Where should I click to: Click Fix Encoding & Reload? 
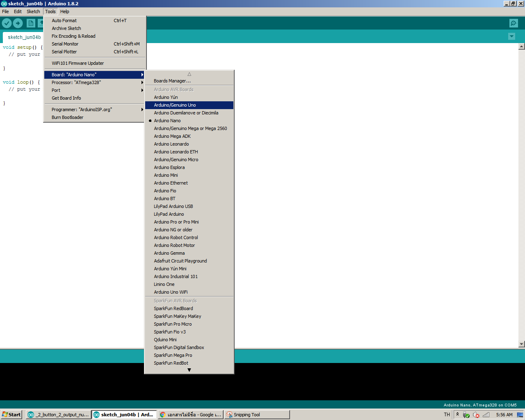95,36
